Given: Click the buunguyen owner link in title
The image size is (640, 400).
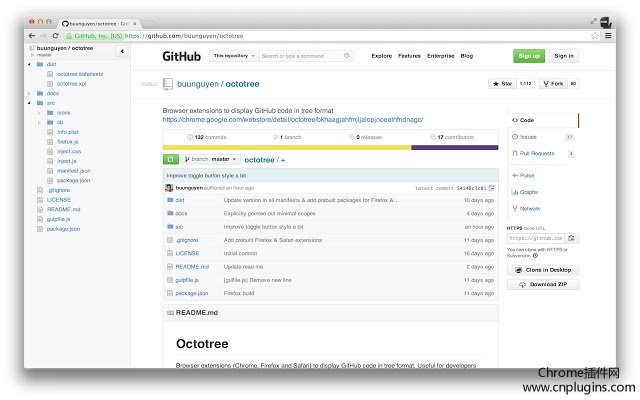Looking at the screenshot, I should tap(198, 84).
